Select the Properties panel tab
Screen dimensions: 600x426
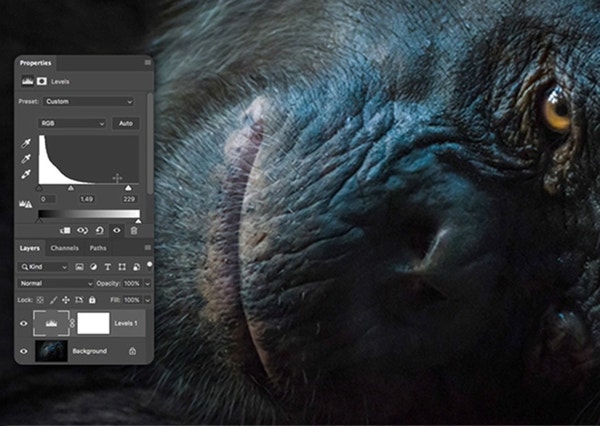coord(36,63)
